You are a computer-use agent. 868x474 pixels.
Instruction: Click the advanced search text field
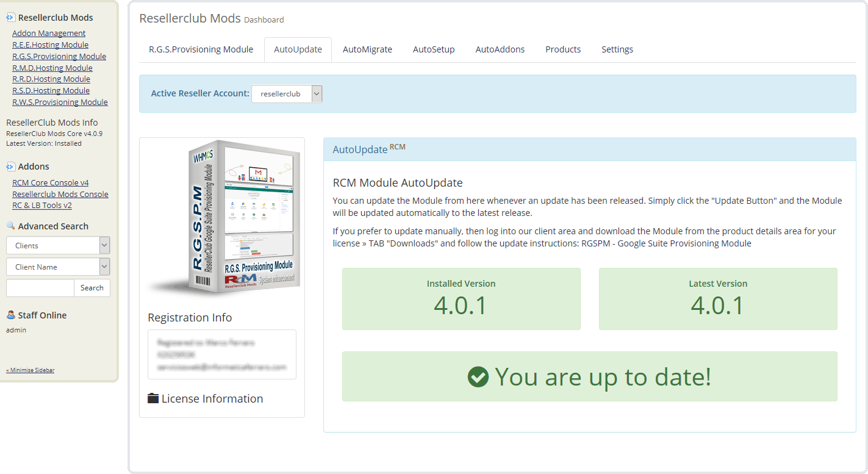point(40,288)
